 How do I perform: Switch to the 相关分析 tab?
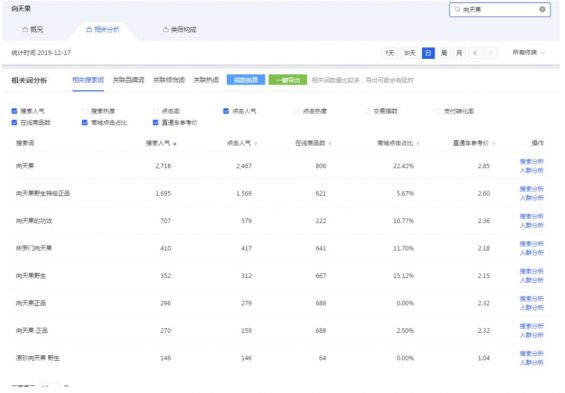(x=103, y=29)
